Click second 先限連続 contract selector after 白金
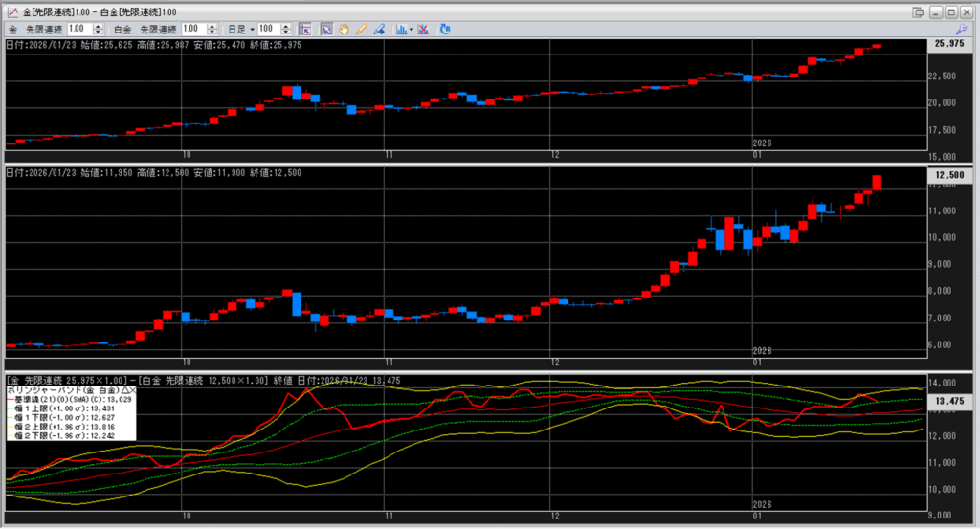Screen dimensions: 980x529 pyautogui.click(x=159, y=29)
